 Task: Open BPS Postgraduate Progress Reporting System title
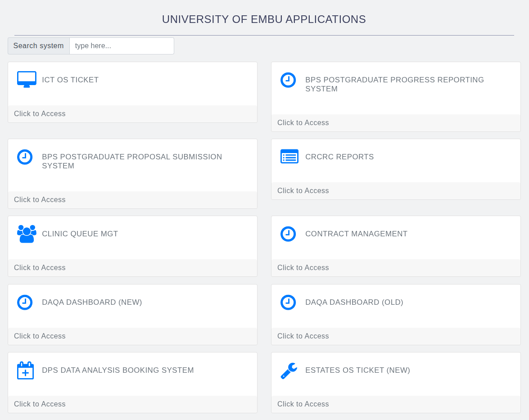[x=394, y=84]
